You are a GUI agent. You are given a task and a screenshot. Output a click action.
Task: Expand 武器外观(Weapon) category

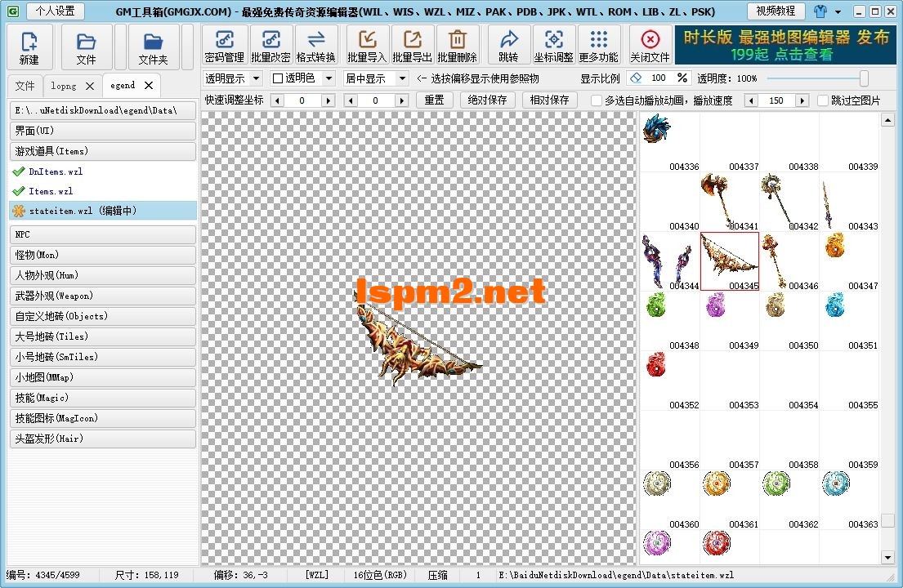[103, 296]
